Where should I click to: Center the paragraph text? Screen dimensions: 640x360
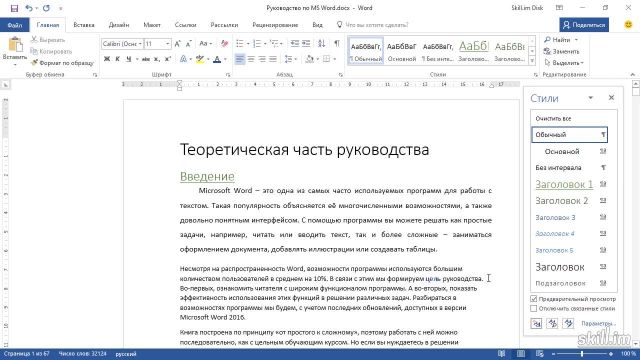tap(251, 59)
